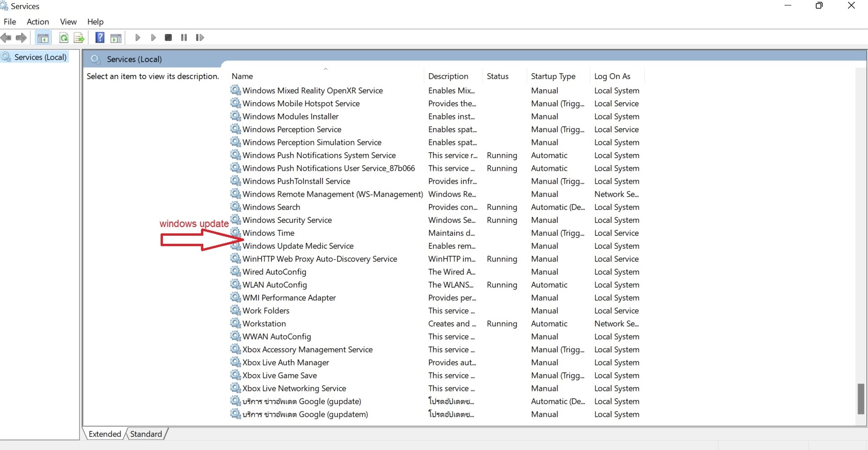Click Local Service logon for Windows Time

click(617, 232)
